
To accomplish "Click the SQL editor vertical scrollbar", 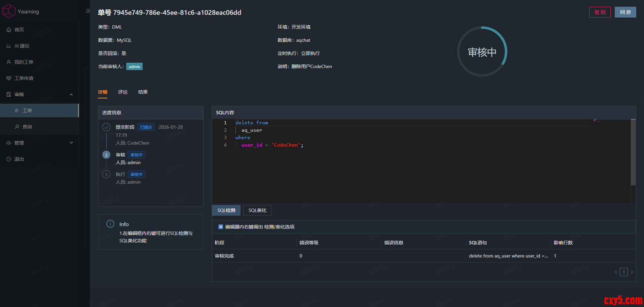I will (x=633, y=152).
